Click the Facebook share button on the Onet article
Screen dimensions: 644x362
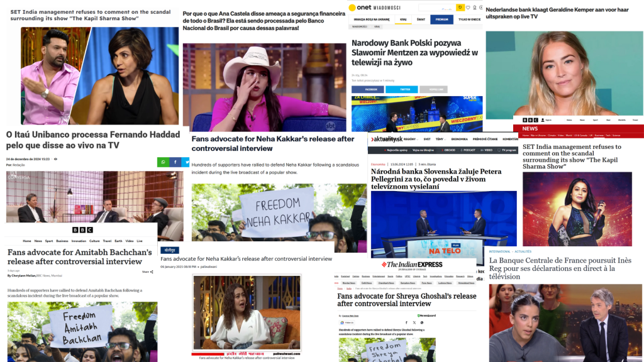(367, 89)
